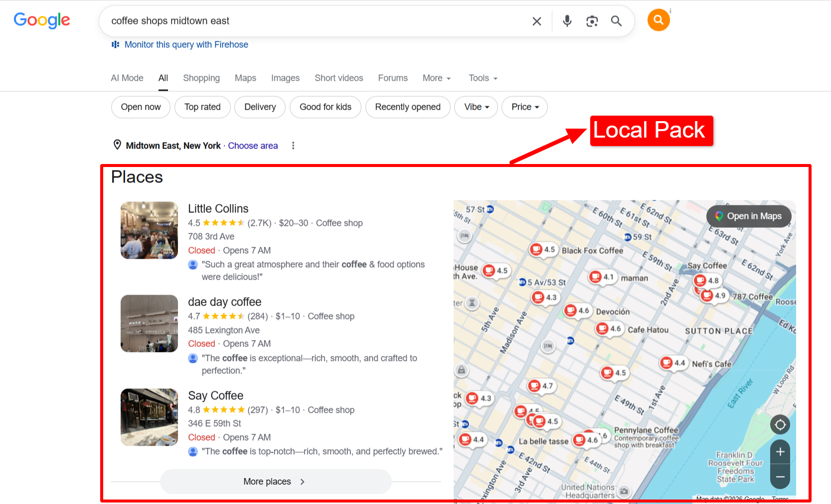Click Pennylane Coffee map label
831x504 pixels.
[646, 430]
